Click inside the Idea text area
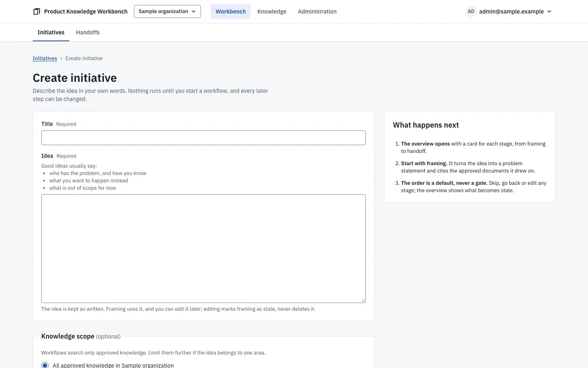Viewport: 588px width, 368px height. point(203,249)
